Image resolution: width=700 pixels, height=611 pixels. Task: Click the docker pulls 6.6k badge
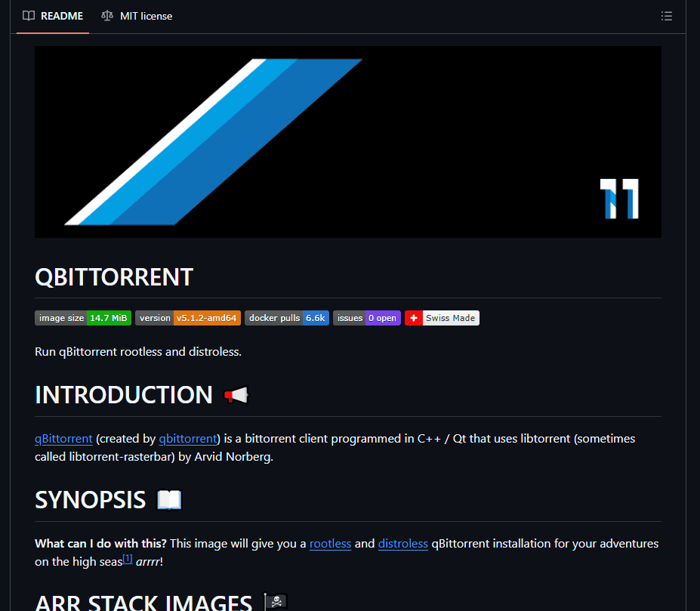287,318
